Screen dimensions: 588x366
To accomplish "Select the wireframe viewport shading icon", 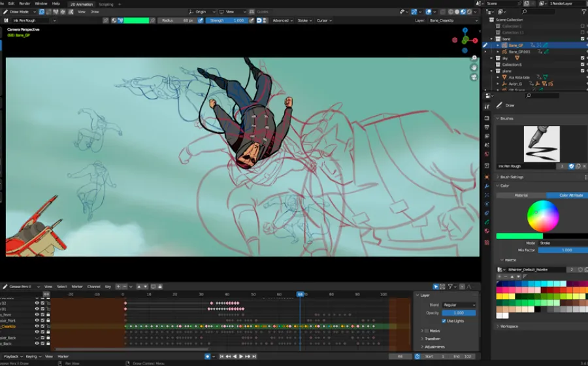I will pyautogui.click(x=451, y=12).
